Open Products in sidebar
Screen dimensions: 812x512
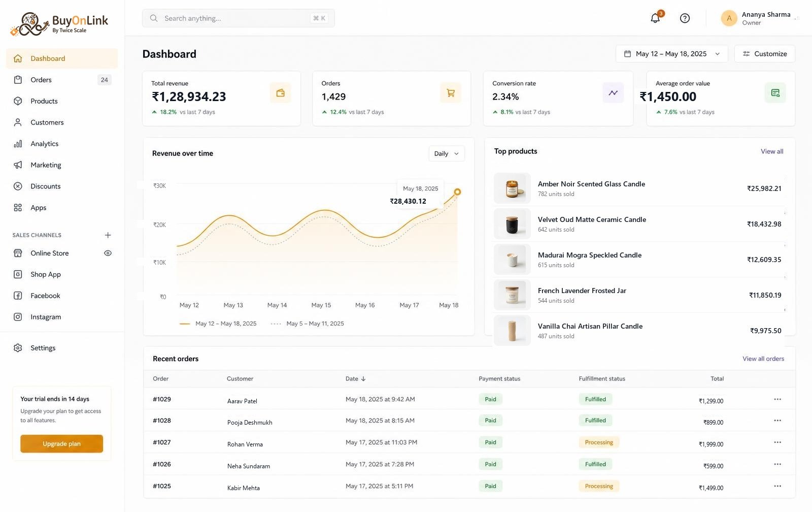point(62,101)
